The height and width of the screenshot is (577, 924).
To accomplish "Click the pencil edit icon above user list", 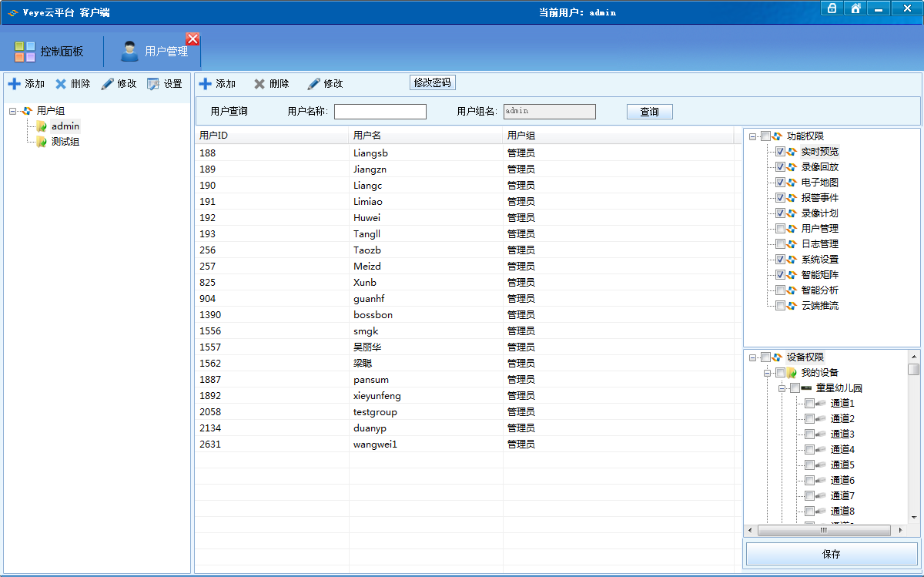I will point(313,84).
